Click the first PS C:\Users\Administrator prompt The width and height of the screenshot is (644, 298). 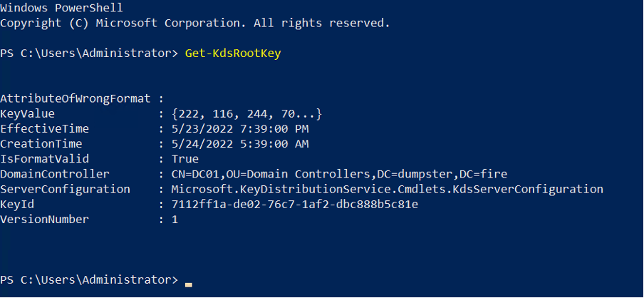pos(89,54)
